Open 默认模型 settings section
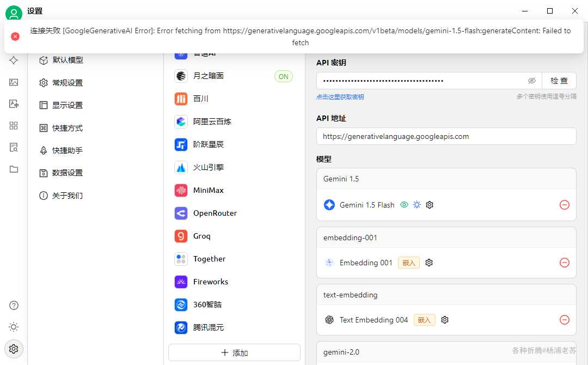The image size is (588, 365). click(x=61, y=60)
